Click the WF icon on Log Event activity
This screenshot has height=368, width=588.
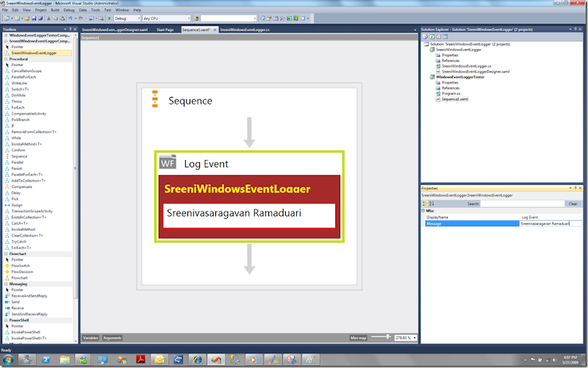(168, 162)
